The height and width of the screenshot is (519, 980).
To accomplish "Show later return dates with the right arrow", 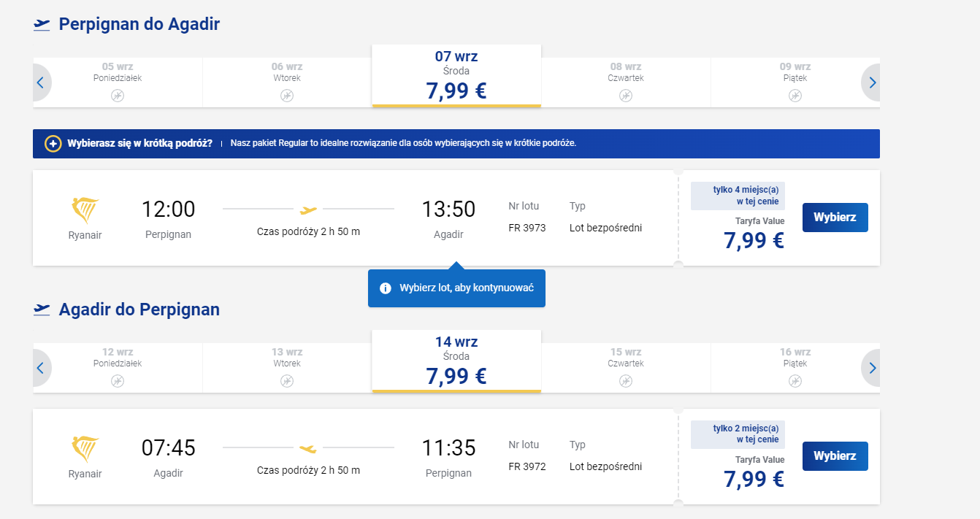I will point(871,368).
